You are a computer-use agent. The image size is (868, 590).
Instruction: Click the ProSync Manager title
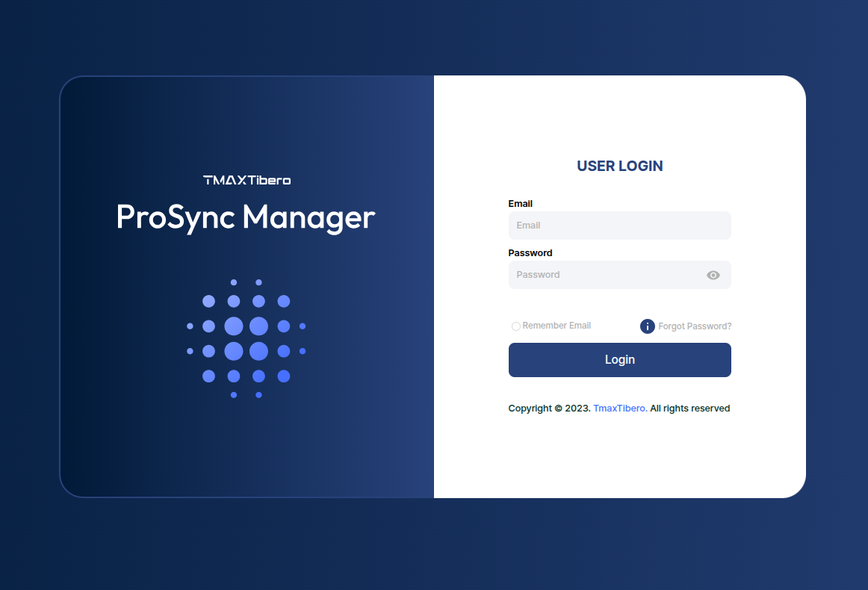(x=246, y=217)
